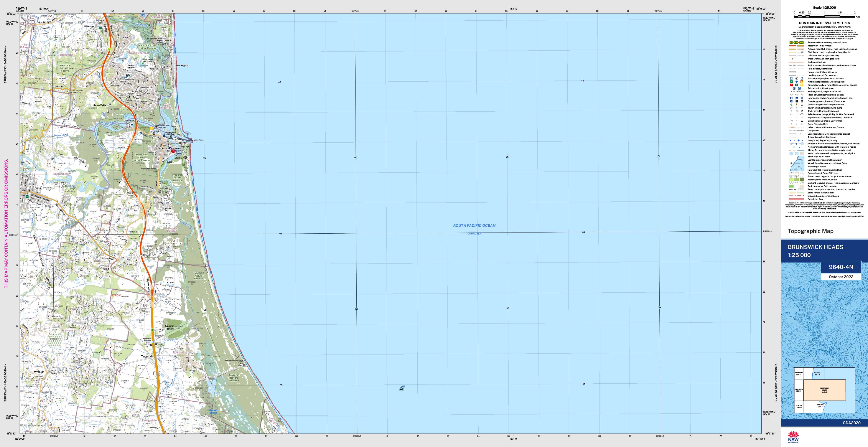Click the dense Trees swatch in legend

click(802, 180)
